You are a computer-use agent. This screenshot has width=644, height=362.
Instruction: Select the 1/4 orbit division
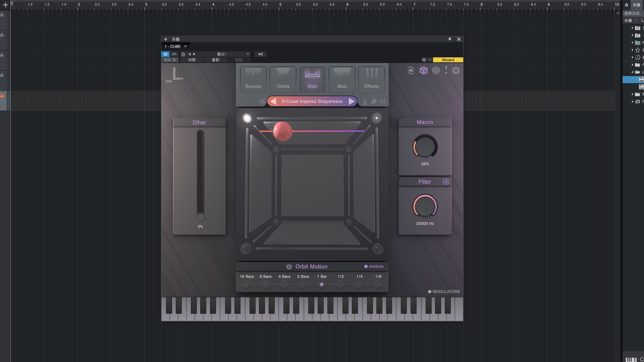tap(359, 284)
